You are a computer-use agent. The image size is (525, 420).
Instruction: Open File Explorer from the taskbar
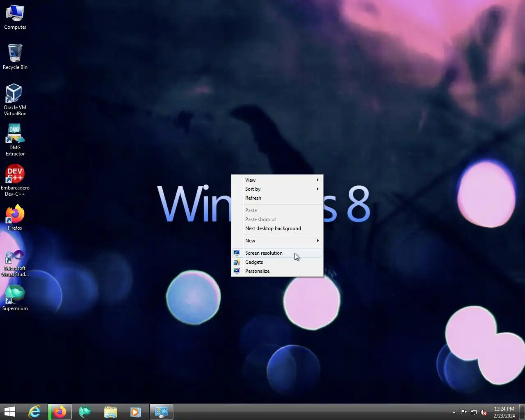tap(110, 412)
